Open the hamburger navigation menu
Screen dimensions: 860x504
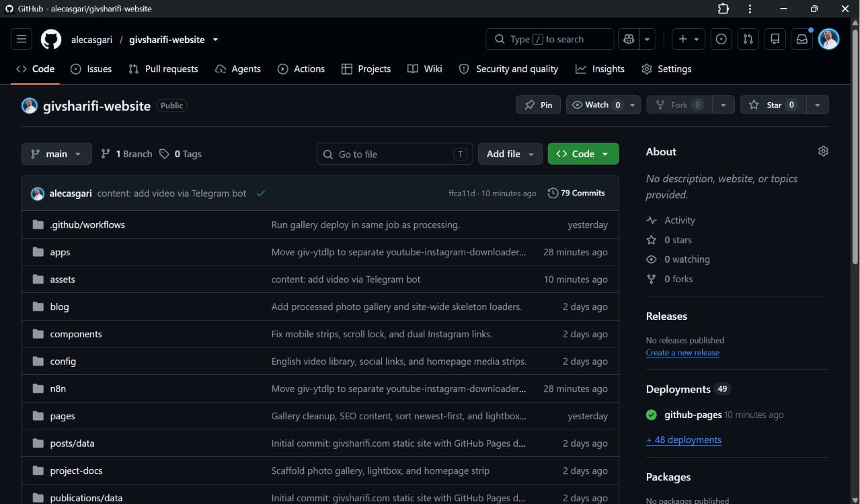click(22, 40)
